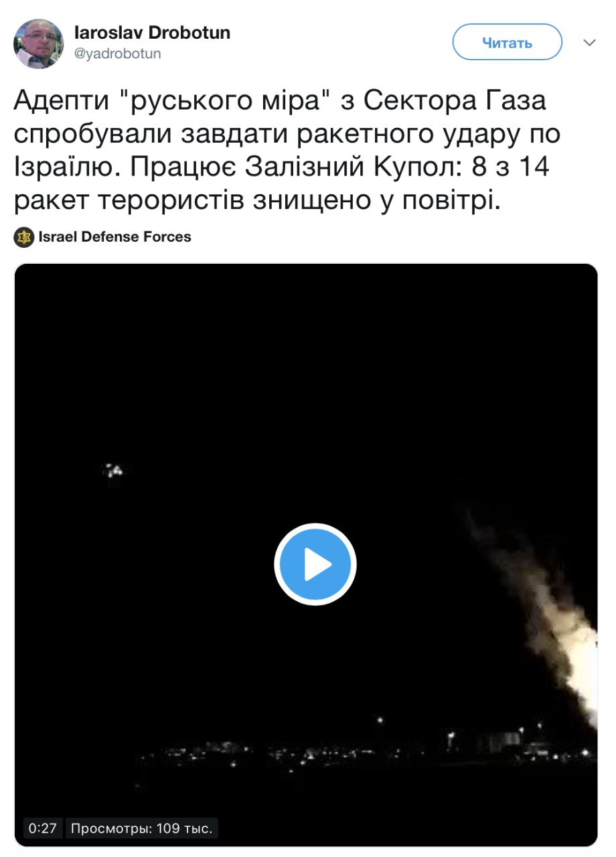The width and height of the screenshot is (616, 857).
Task: Click the tweet line ending with у повітрі
Action: 257,198
